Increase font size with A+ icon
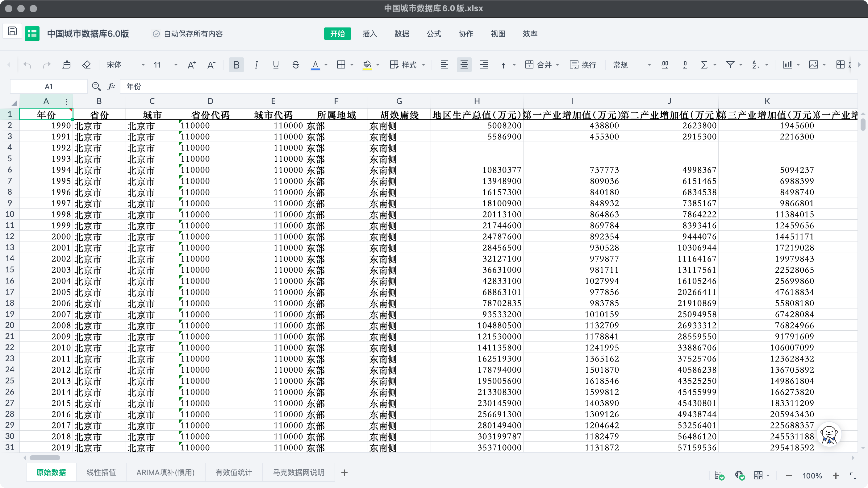Image resolution: width=868 pixels, height=488 pixels. tap(191, 65)
